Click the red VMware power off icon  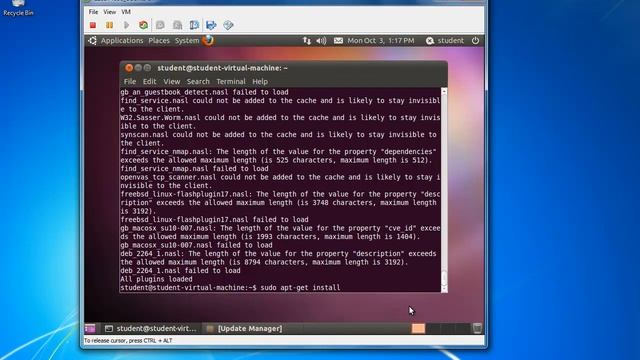point(93,25)
